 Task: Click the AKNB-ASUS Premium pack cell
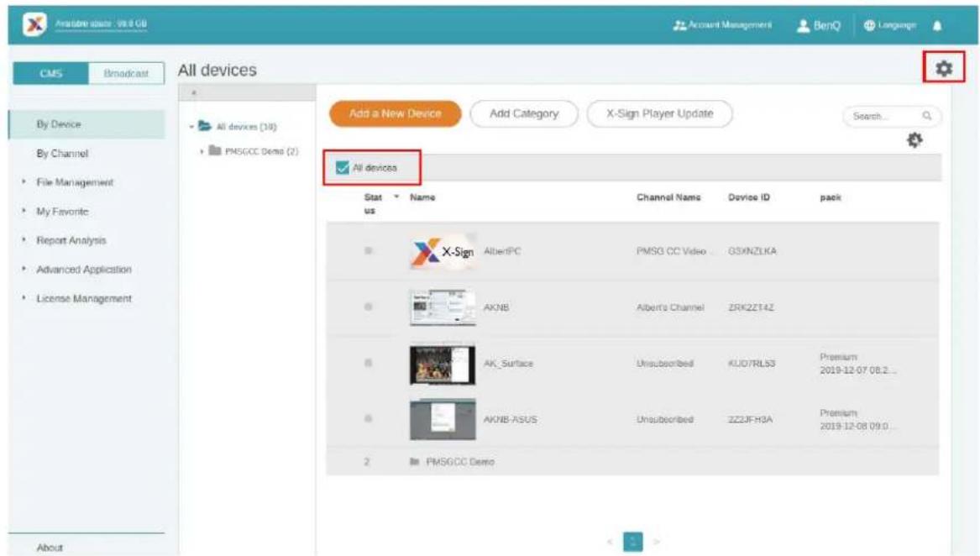[x=857, y=419]
